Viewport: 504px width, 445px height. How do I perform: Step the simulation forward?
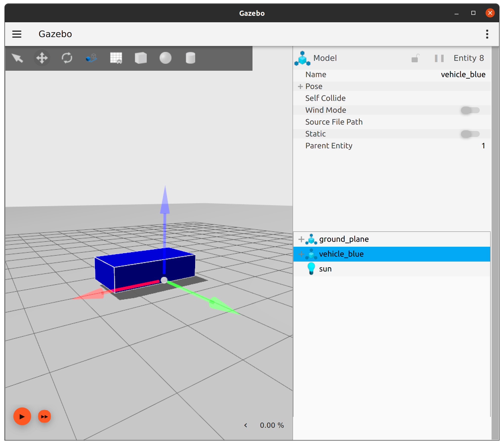44,417
